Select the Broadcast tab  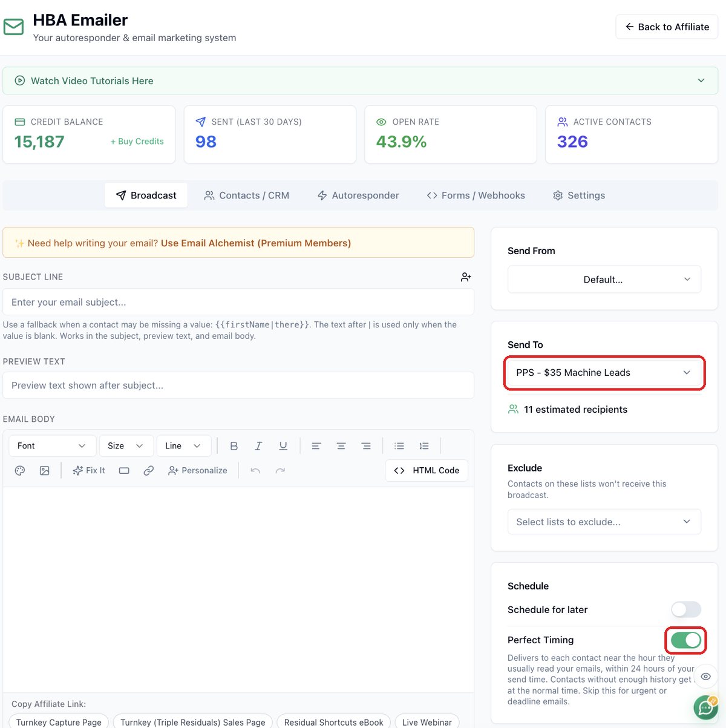tap(146, 195)
